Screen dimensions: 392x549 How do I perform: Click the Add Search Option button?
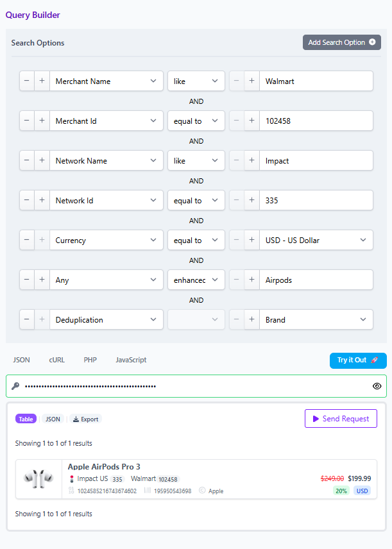click(x=342, y=42)
